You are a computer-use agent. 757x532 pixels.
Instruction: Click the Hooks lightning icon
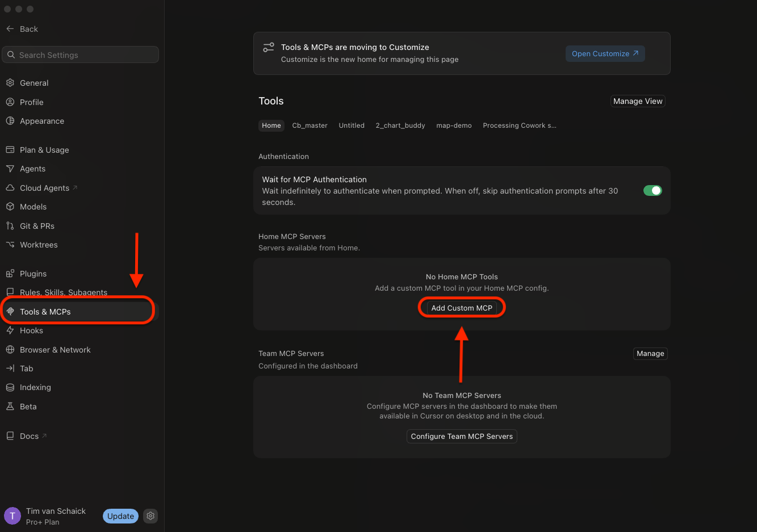click(x=10, y=330)
